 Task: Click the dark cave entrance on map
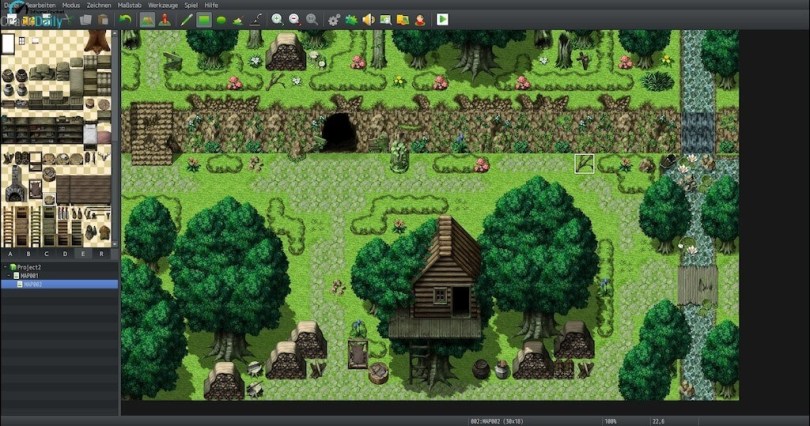[339, 132]
